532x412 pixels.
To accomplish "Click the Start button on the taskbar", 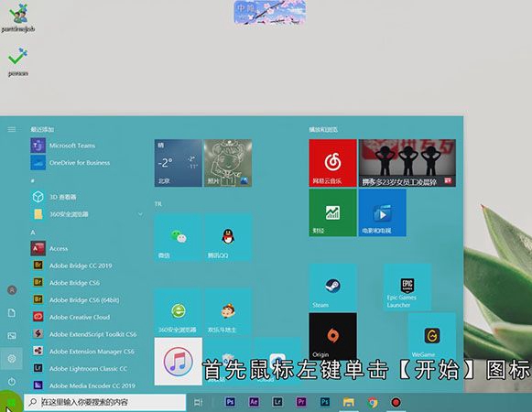I will click(x=11, y=403).
